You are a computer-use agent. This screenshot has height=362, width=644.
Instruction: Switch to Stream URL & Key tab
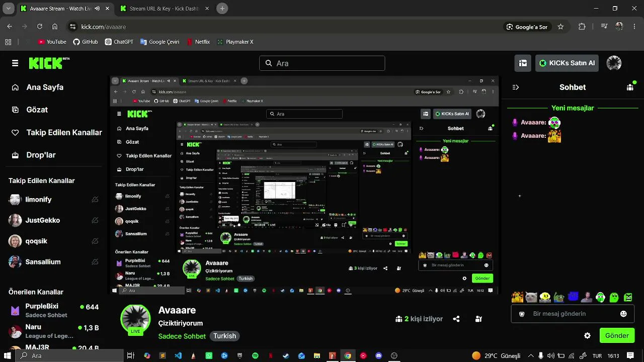[x=165, y=9]
